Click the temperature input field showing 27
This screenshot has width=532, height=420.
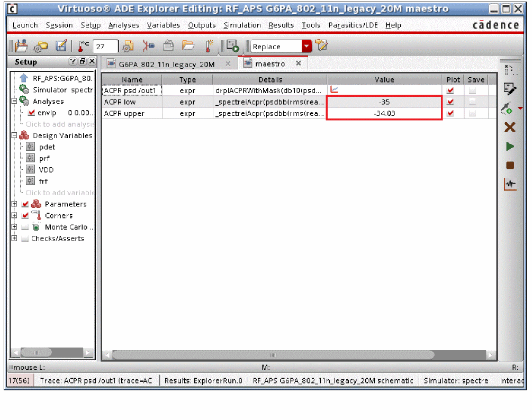tap(105, 47)
